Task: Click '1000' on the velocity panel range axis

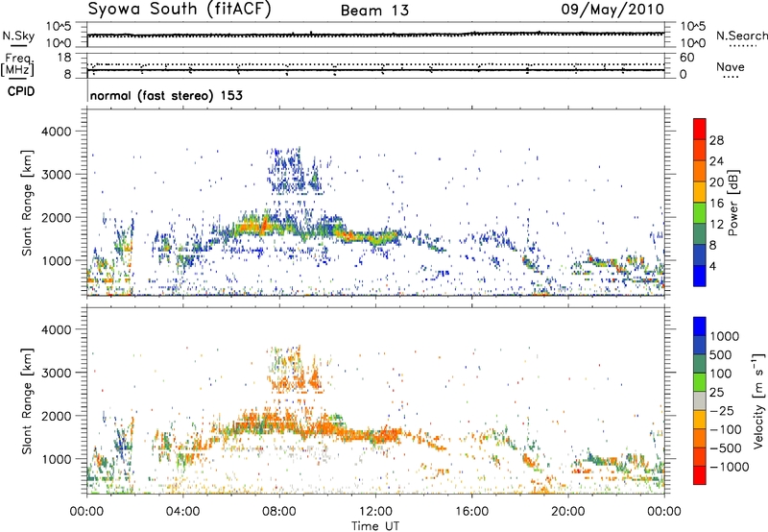Action: tap(56, 459)
